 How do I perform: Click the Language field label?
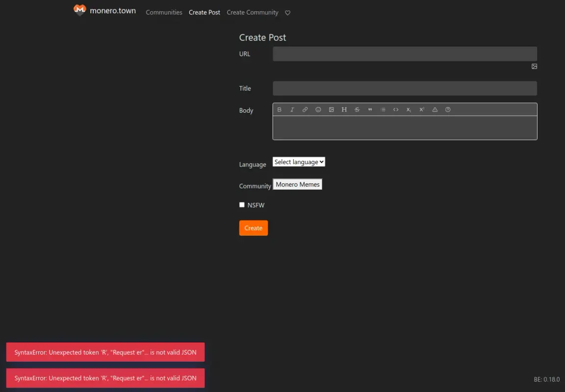[x=253, y=165]
